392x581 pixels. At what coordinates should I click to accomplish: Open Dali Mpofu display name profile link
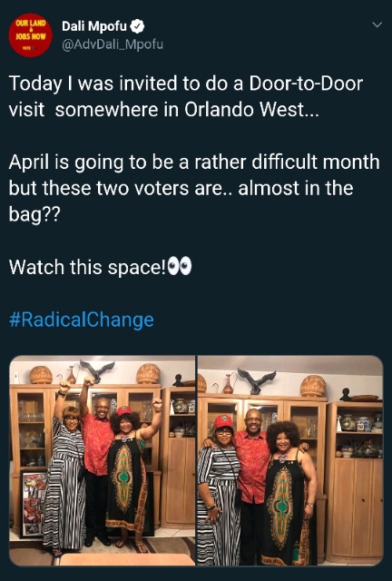(x=94, y=26)
